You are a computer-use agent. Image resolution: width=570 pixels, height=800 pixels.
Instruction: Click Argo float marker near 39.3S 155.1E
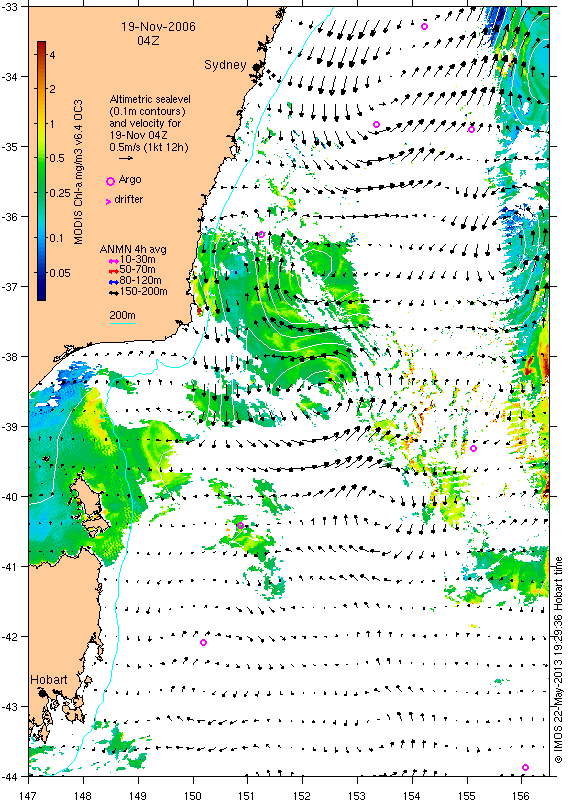[x=474, y=448]
